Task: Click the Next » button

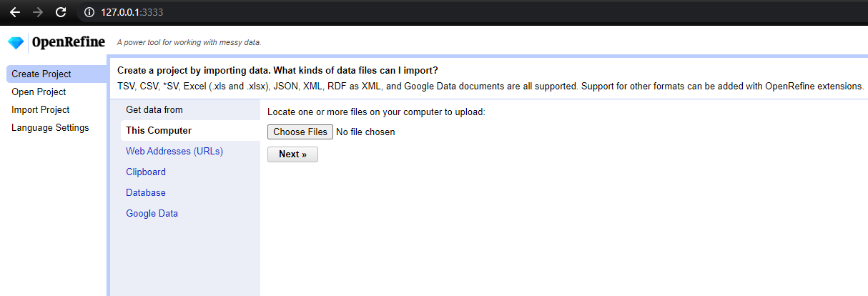Action: coord(292,154)
